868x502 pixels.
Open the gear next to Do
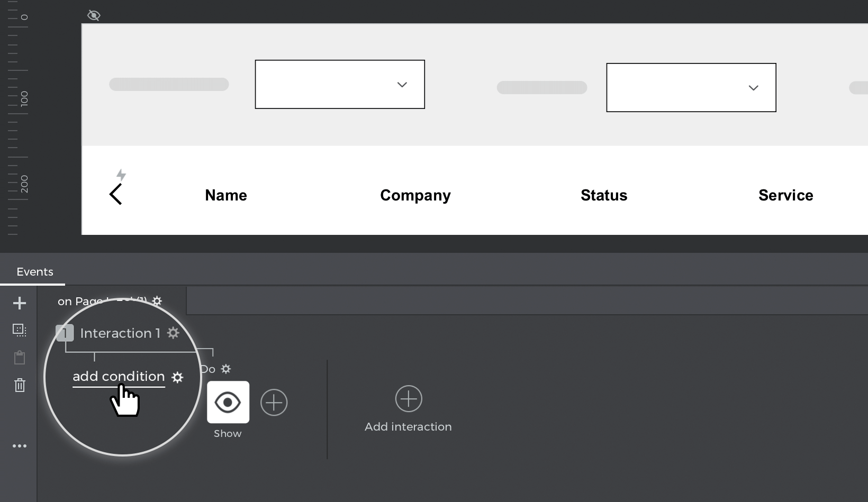click(226, 369)
